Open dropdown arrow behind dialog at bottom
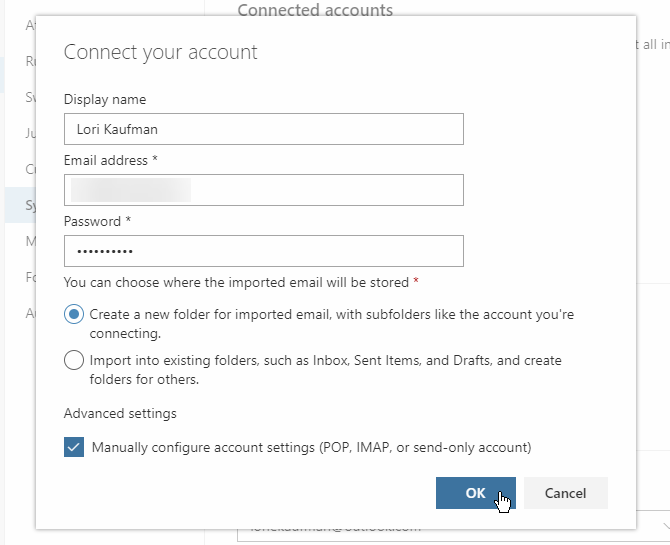This screenshot has height=545, width=670. [x=666, y=526]
